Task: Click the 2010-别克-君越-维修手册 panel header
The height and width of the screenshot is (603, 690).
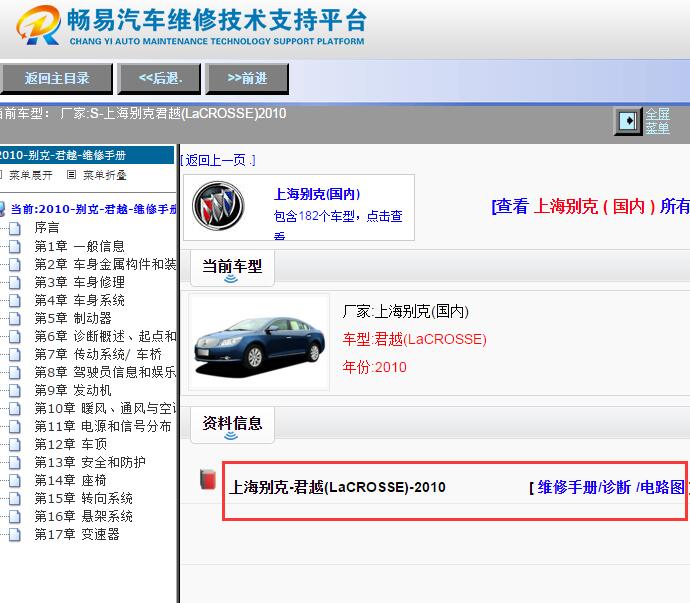Action: pyautogui.click(x=87, y=155)
